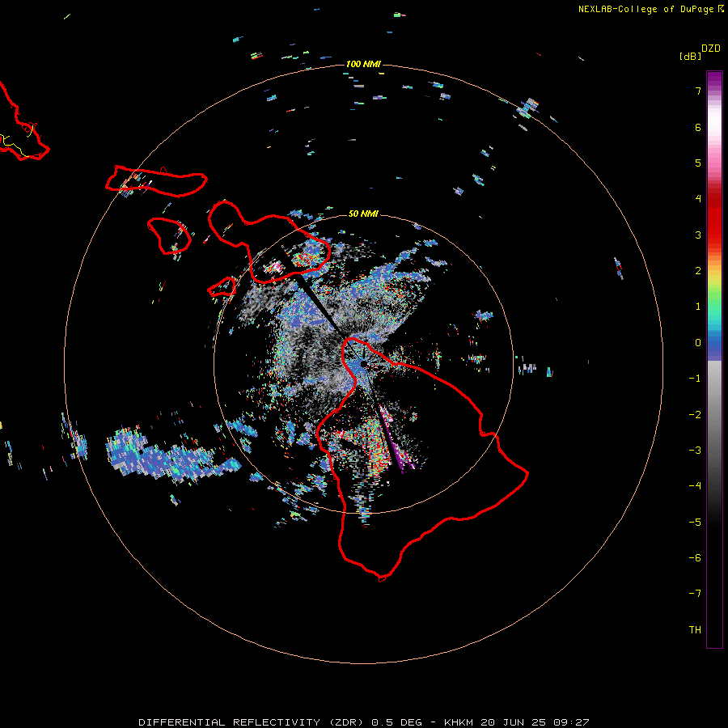Click the NEXLAB-College of DuPage label
Viewport: 728px width, 728px height.
click(x=645, y=9)
